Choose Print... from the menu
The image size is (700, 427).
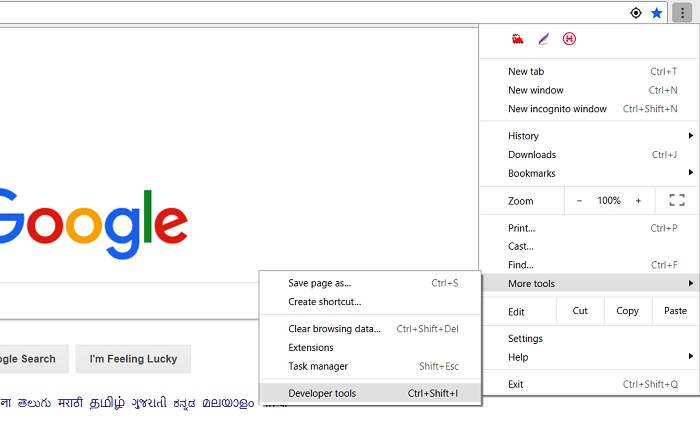[x=590, y=228]
